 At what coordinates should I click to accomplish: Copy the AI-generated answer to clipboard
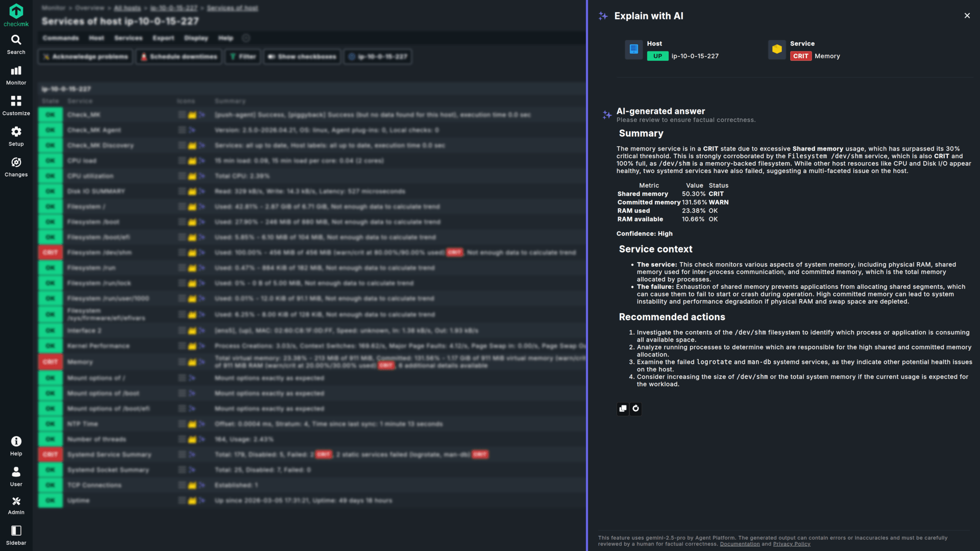(x=623, y=409)
